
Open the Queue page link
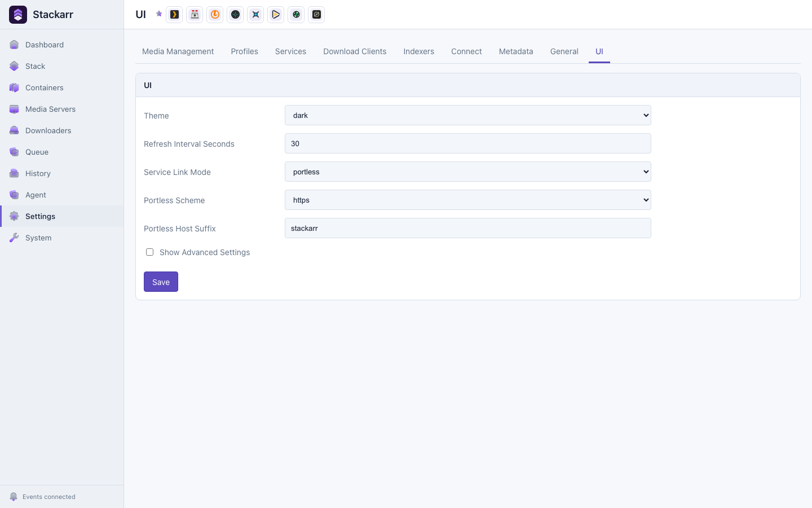[62, 152]
